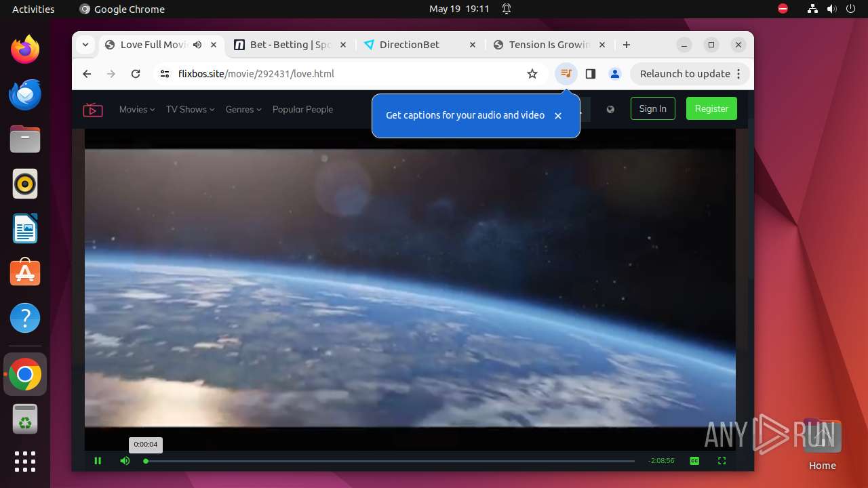Click the green playhead marker

pyautogui.click(x=146, y=461)
